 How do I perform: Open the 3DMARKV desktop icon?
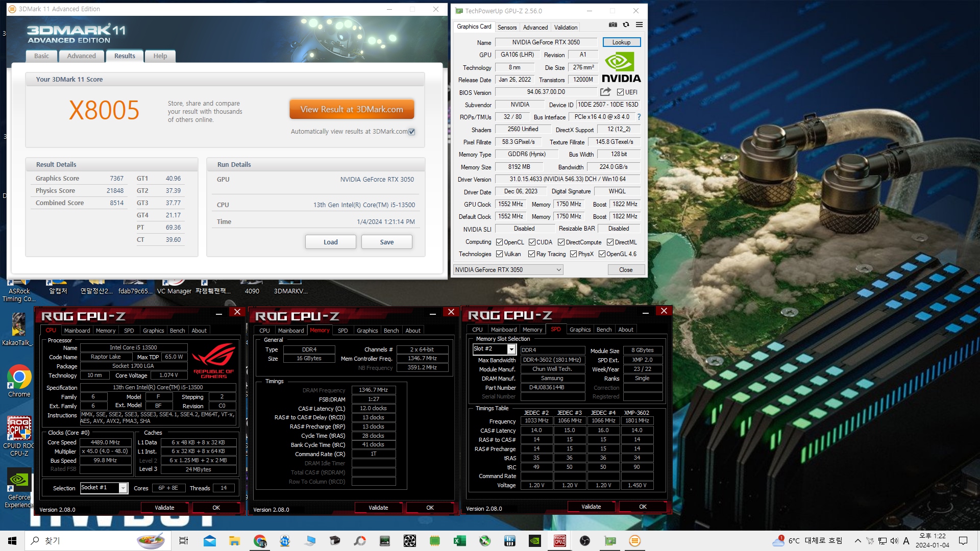(290, 287)
